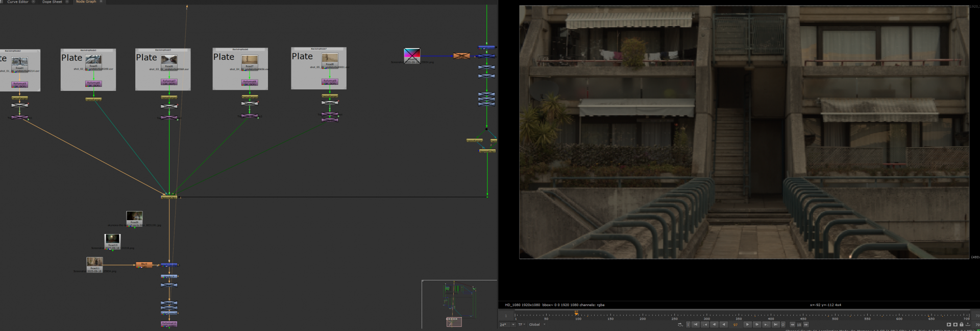Click frame 400 on the timeline
This screenshot has width=980, height=331.
coord(771,314)
